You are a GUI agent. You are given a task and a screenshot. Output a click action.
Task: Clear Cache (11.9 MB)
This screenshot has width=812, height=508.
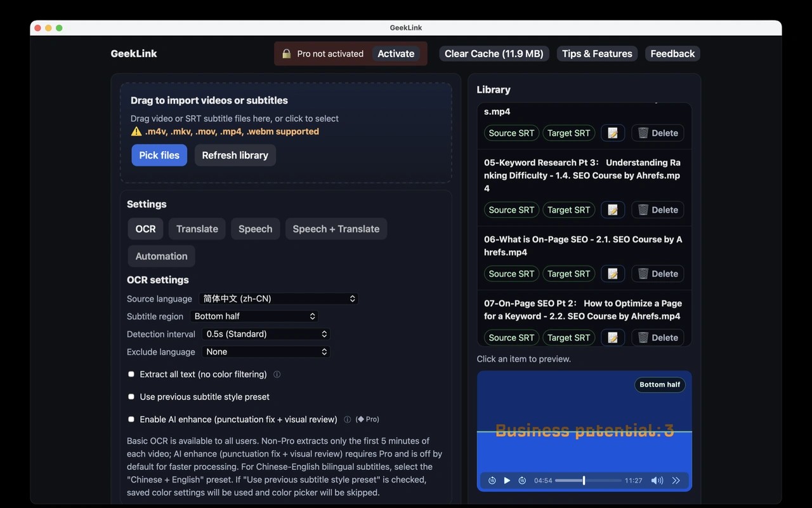pos(494,54)
